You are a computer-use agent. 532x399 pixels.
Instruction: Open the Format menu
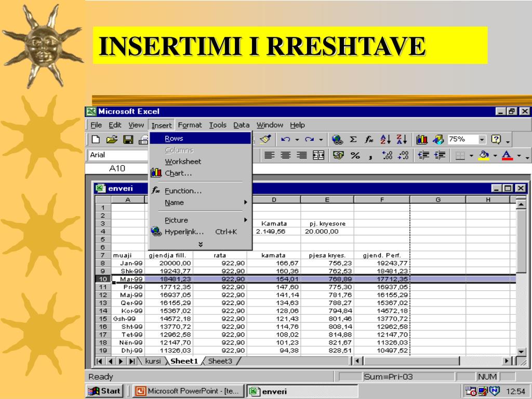coord(190,125)
